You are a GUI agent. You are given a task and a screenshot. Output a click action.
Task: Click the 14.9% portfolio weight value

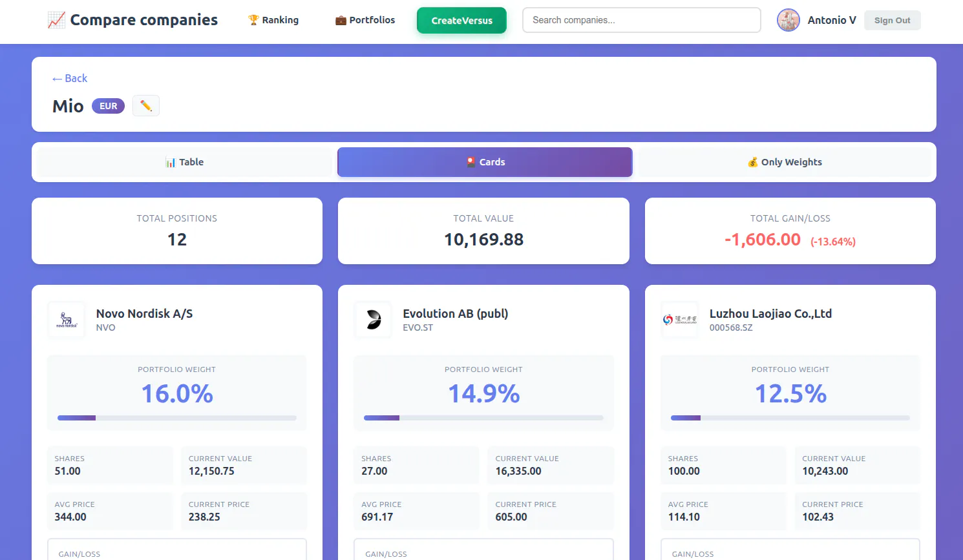click(x=484, y=394)
